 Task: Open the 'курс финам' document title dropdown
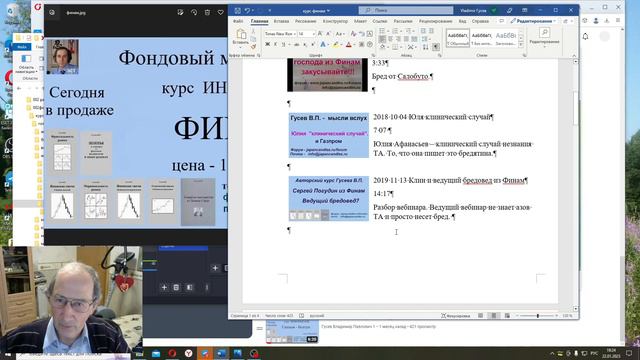[x=316, y=11]
